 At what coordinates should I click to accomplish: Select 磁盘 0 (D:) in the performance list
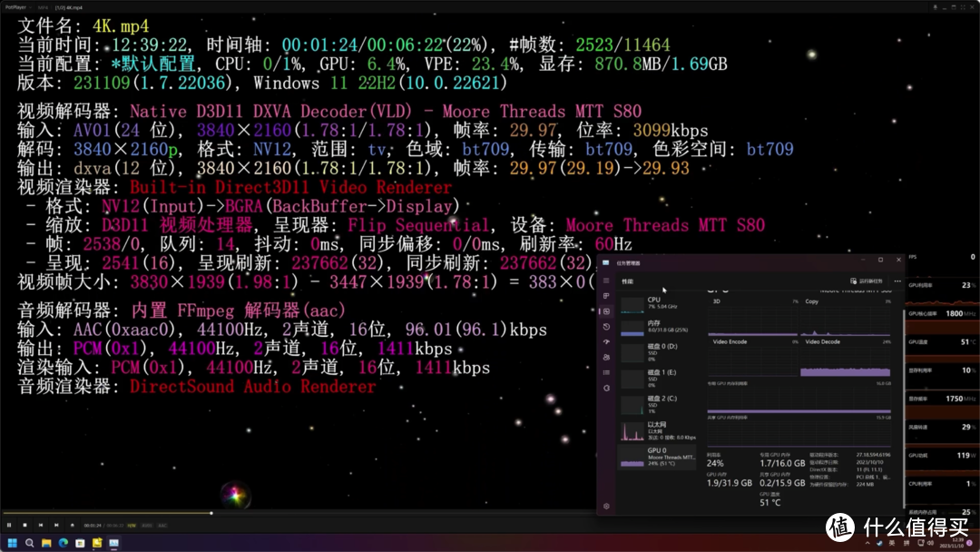click(658, 352)
